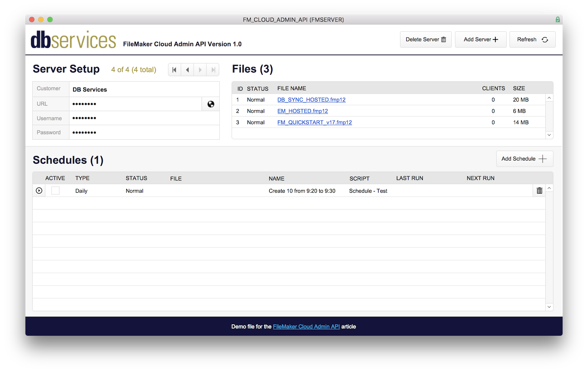The image size is (588, 372).
Task: Click the SIZE column header
Action: [x=519, y=88]
